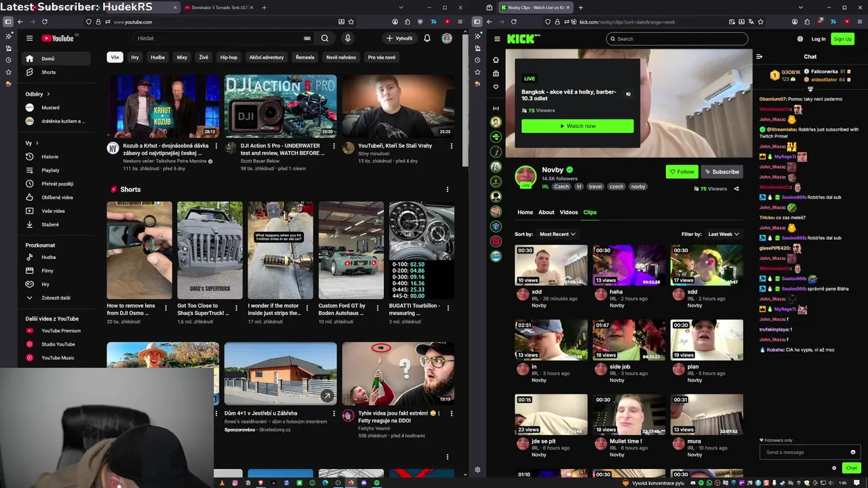Select the Nově nahráno chip
This screenshot has width=868, height=488.
point(341,58)
